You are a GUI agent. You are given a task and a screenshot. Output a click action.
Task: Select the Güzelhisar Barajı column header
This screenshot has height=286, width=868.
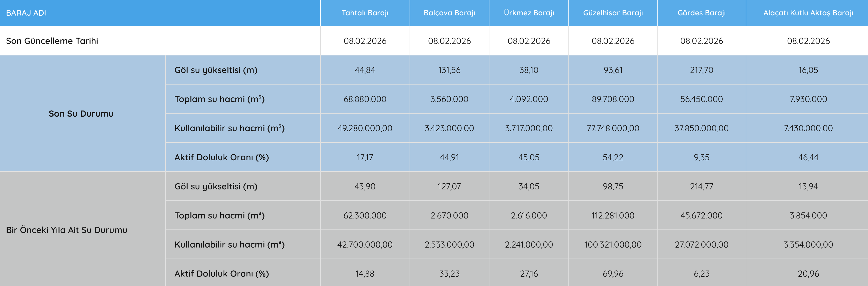coord(613,13)
